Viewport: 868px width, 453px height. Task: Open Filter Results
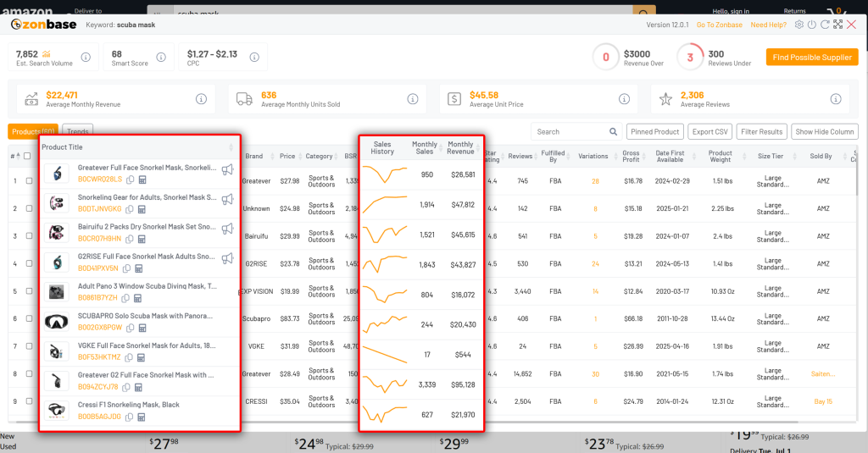coord(762,131)
